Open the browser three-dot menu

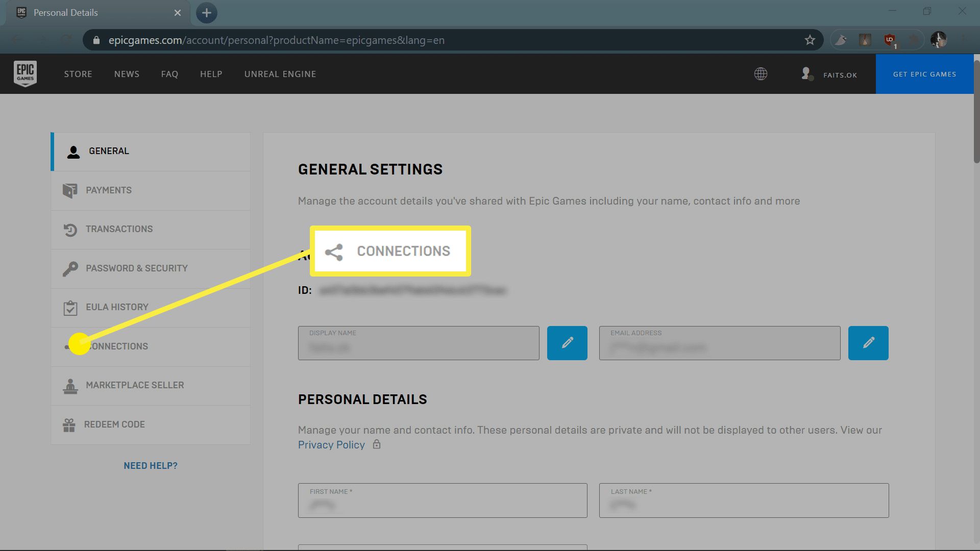coord(963,40)
